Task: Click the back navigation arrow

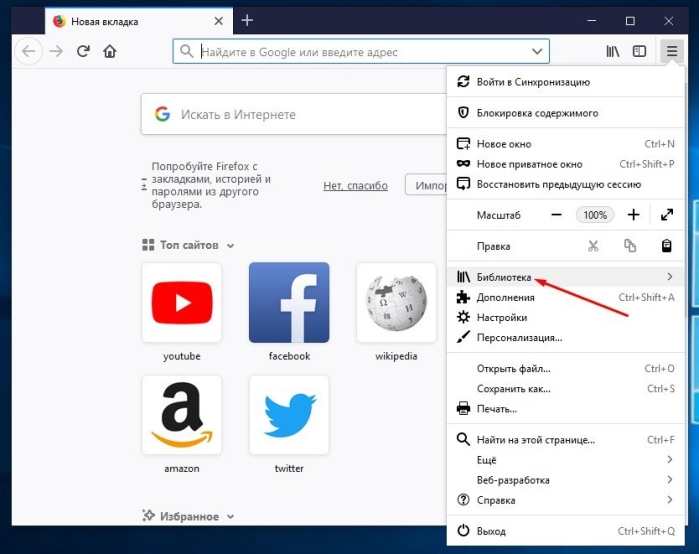Action: coord(29,52)
